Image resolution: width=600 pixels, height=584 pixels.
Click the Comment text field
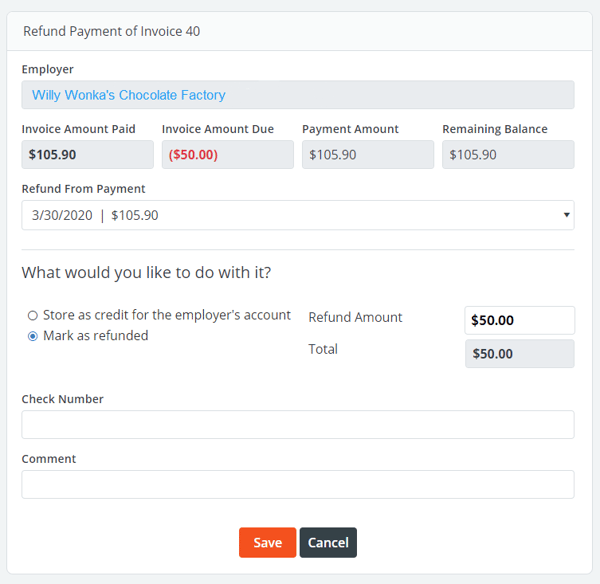(x=297, y=484)
